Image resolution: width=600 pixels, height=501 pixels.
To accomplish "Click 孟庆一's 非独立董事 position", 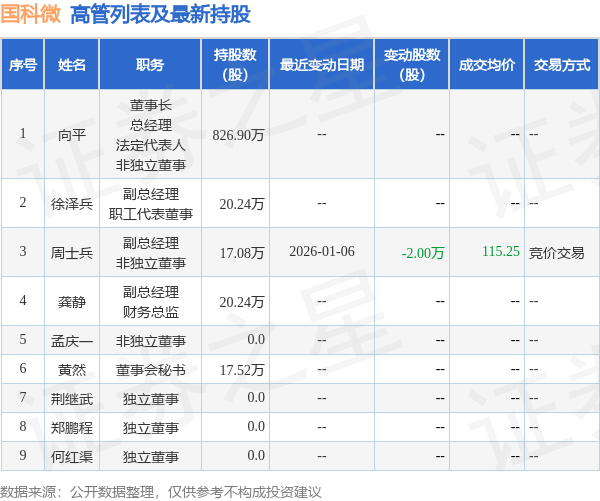I will pos(150,341).
